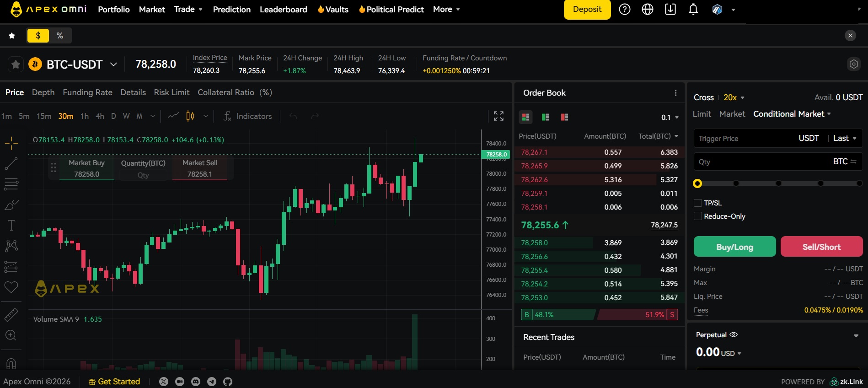
Task: Open the notifications bell
Action: (x=693, y=9)
